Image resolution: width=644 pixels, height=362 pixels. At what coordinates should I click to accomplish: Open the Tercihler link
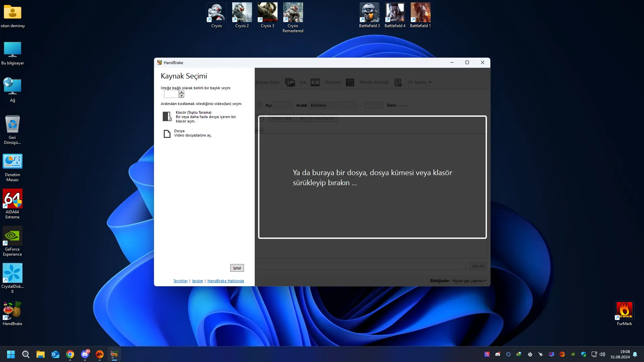[x=181, y=281]
